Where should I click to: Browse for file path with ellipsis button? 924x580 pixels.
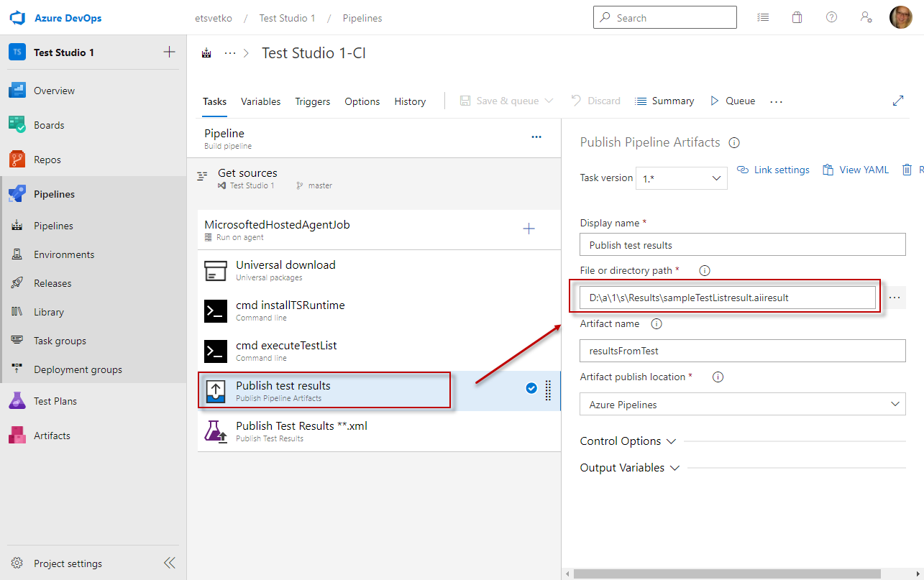(x=895, y=298)
